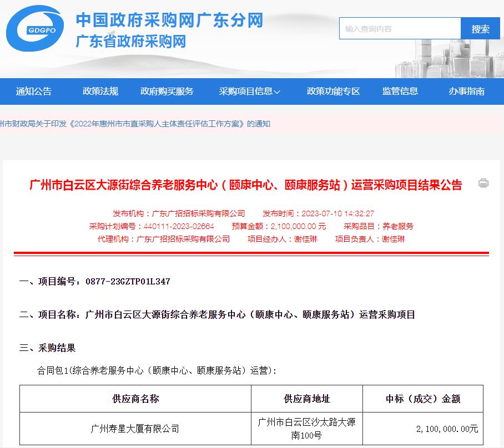The width and height of the screenshot is (504, 448).
Task: Navigate to 监管信息 page
Action: point(400,91)
